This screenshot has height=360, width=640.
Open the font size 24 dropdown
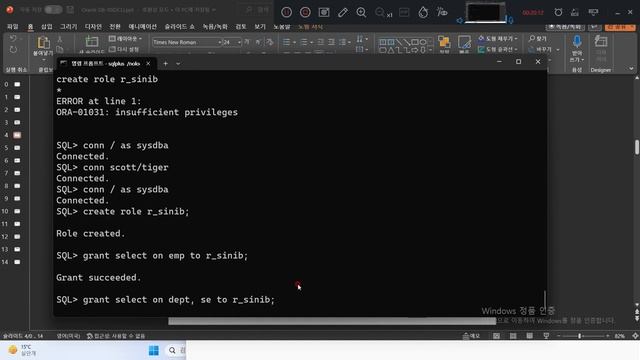239,42
